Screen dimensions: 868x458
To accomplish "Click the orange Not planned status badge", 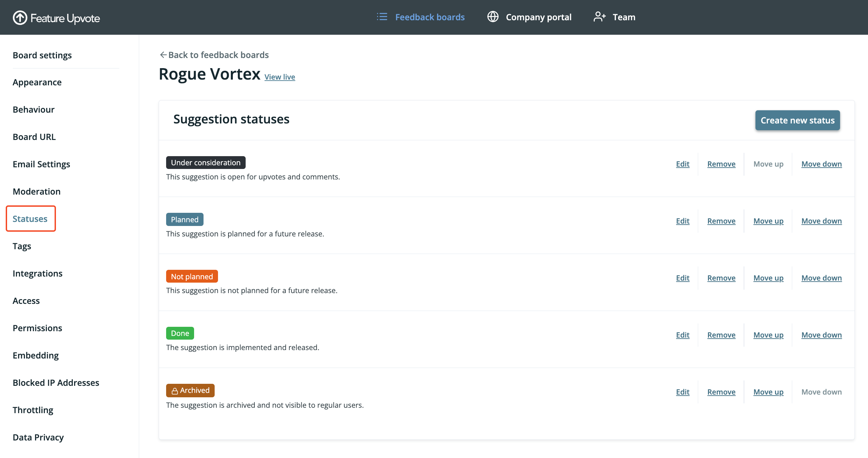I will tap(192, 277).
